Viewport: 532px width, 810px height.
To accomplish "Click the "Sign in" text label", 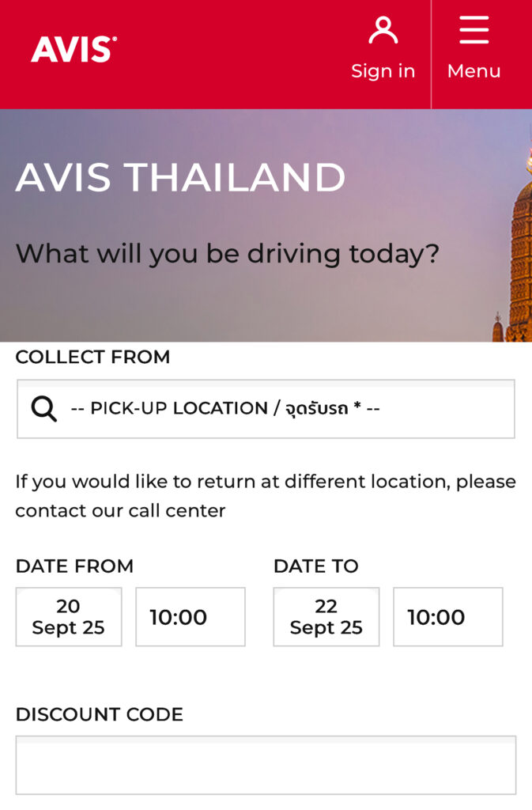I will [383, 71].
